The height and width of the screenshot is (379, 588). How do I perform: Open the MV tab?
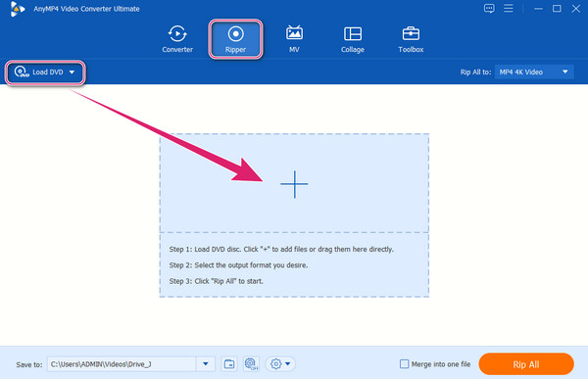click(294, 39)
